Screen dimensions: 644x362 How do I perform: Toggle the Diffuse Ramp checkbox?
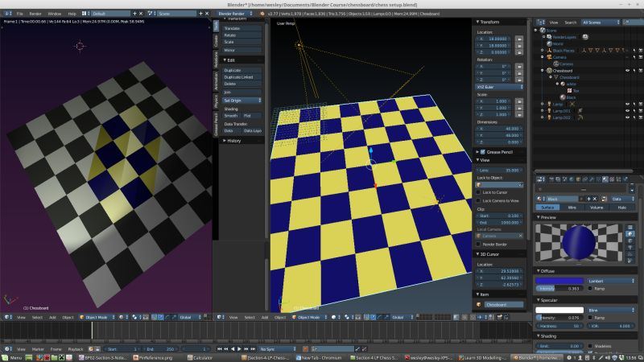click(590, 289)
